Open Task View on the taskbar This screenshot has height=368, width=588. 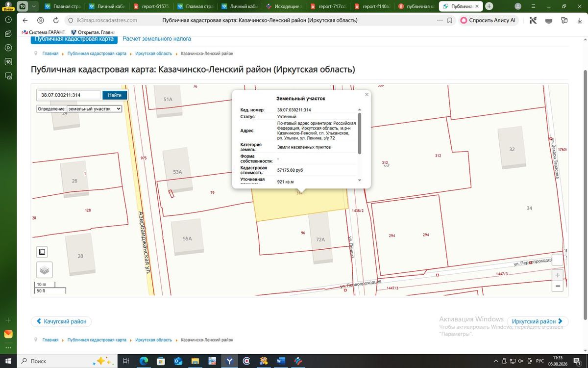tap(126, 361)
